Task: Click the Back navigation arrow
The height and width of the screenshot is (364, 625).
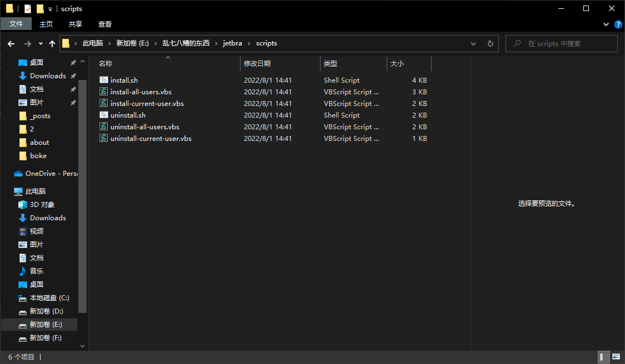Action: [11, 43]
